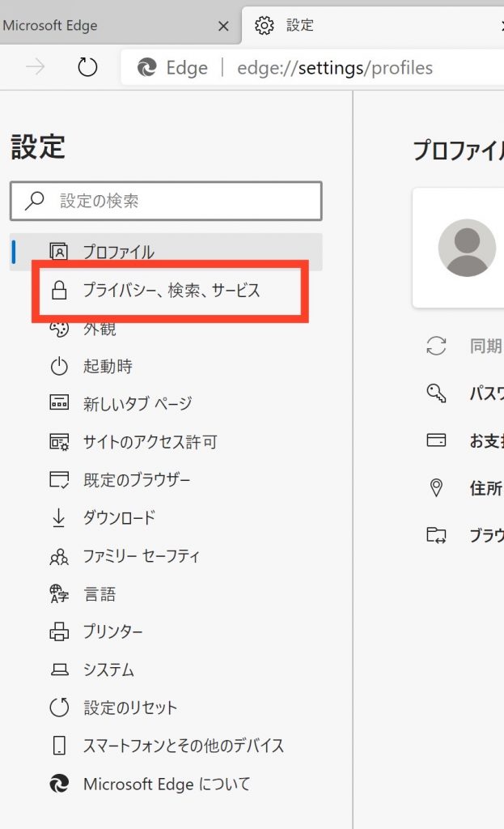Click the family safety people icon

click(x=59, y=557)
